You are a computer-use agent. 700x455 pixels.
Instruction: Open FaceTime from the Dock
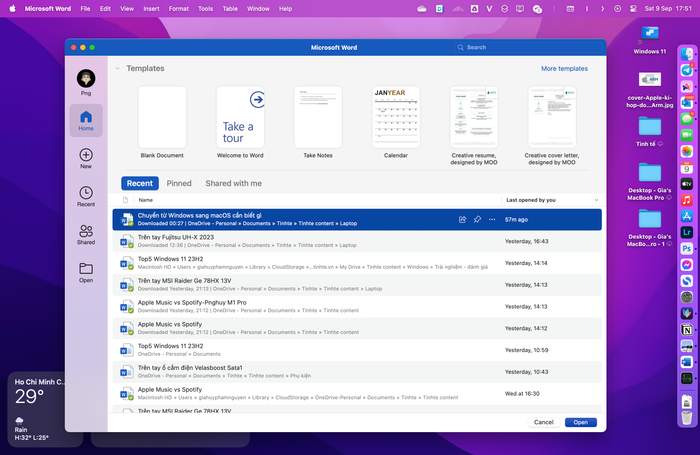coord(687,135)
